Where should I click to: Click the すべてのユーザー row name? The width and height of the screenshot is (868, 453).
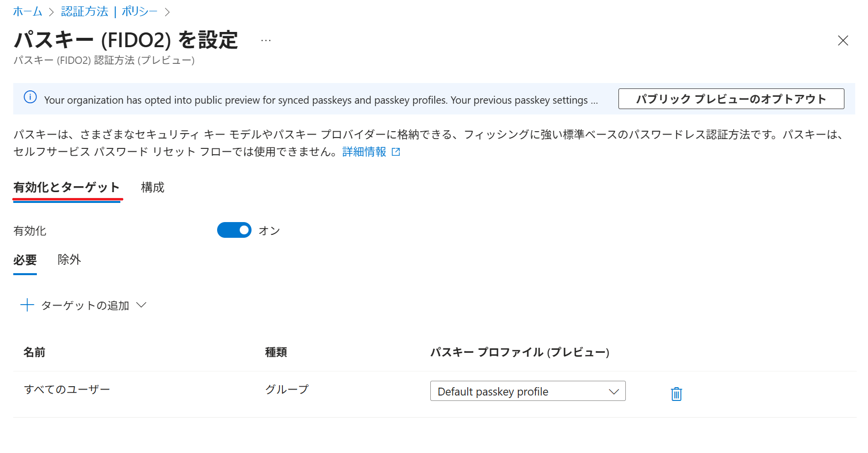67,390
